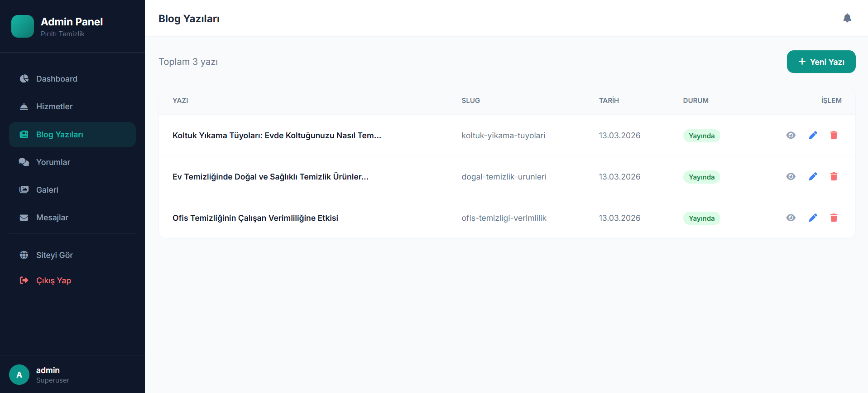Delete the Koltuk Yıkama Tüyoları post (trash icon)
This screenshot has height=393, width=868.
834,135
